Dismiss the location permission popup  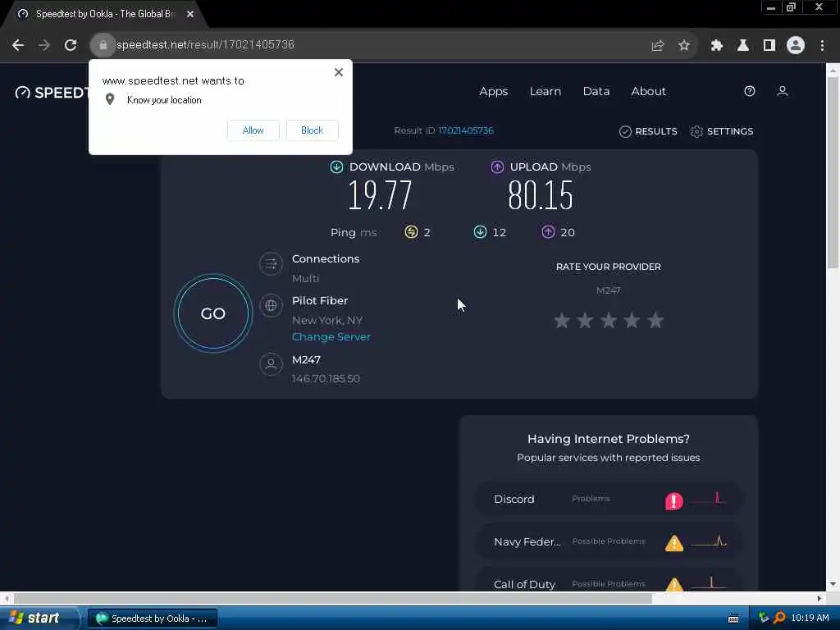coord(339,72)
